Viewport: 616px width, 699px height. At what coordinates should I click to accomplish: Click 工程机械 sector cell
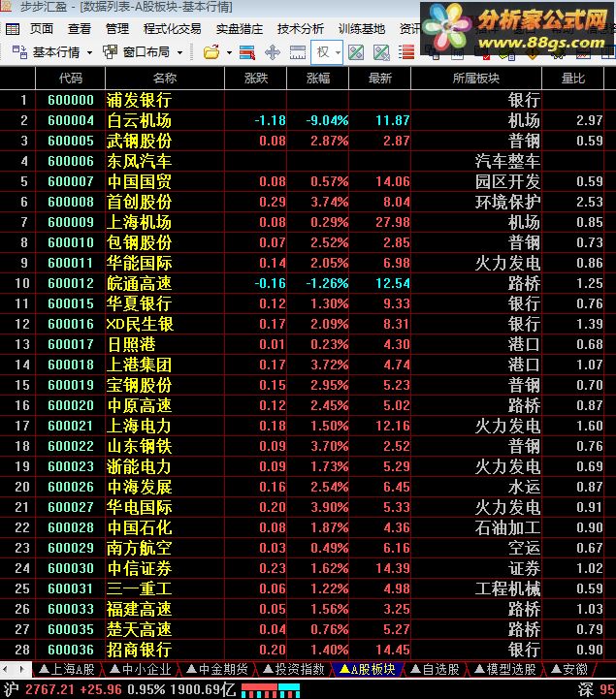(x=507, y=588)
